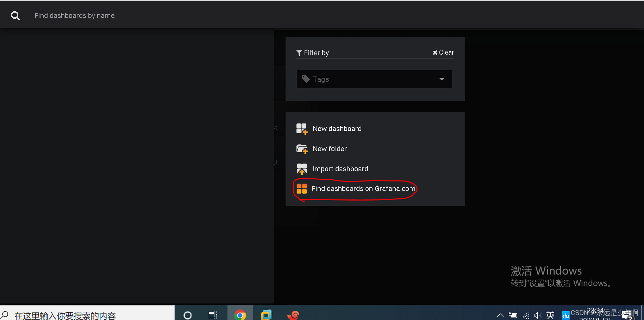Image resolution: width=644 pixels, height=320 pixels.
Task: Open the red swirl app in taskbar
Action: point(293,315)
